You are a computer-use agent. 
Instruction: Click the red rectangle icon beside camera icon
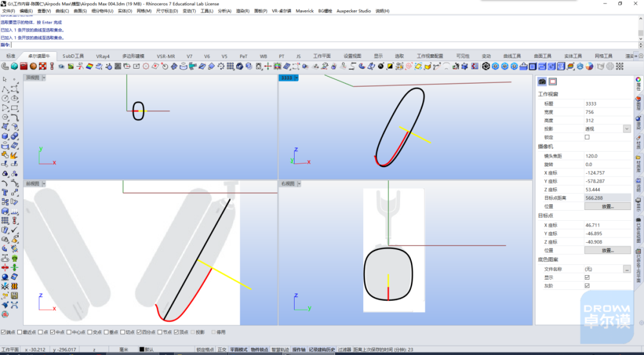553,82
